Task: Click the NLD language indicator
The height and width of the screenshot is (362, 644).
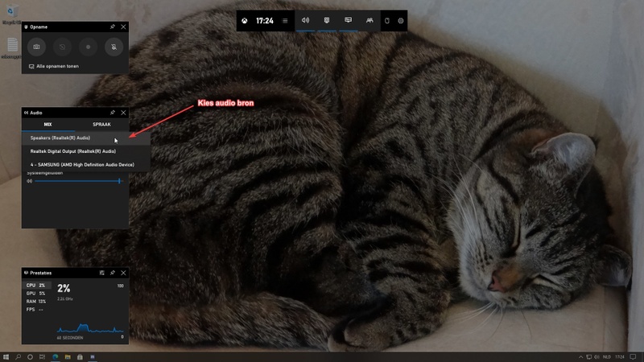Action: click(x=607, y=357)
